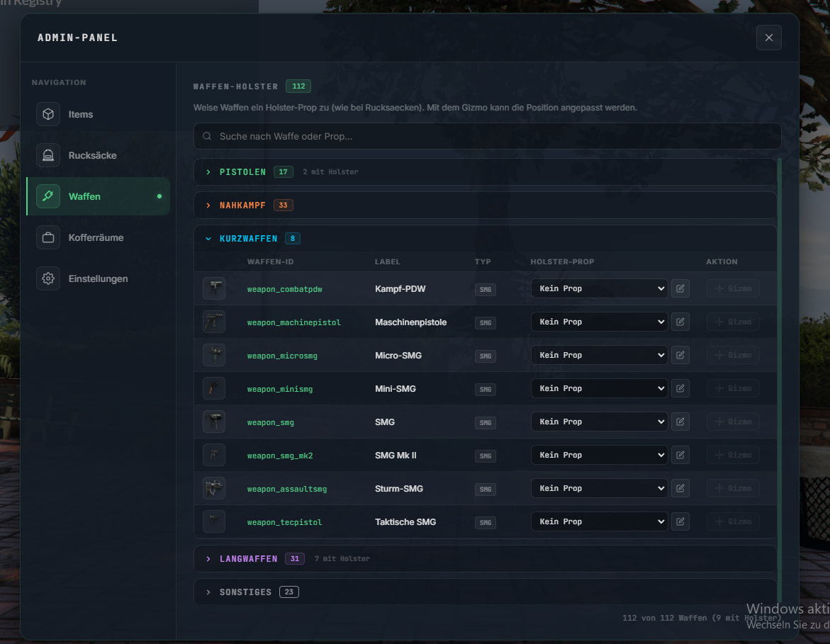Screen dimensions: 830x644
Task: Go to Kofferräume section
Action: [x=98, y=237]
